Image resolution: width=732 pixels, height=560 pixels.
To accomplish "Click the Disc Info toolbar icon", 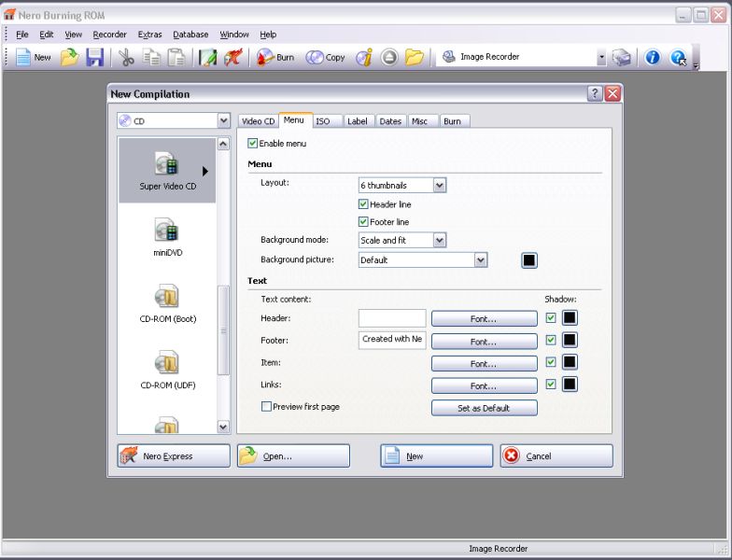I will click(x=364, y=58).
